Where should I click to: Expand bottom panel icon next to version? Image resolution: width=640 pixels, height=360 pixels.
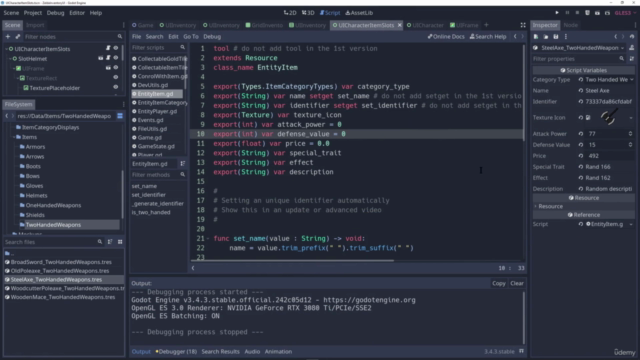[521, 351]
